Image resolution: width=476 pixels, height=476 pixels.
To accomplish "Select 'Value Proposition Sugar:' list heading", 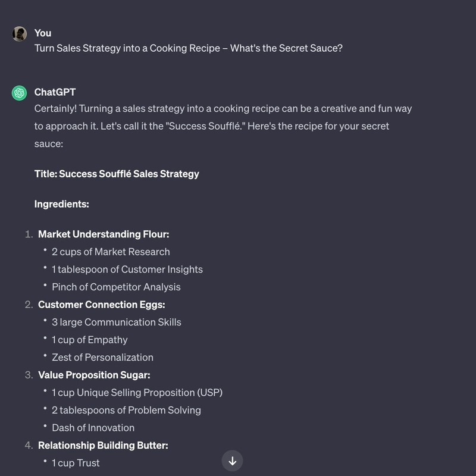I will 94,375.
